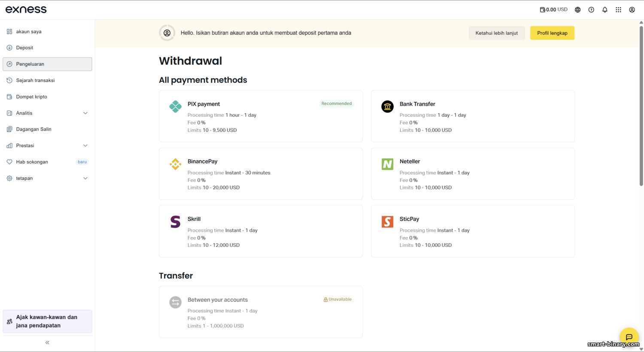Expand the Prestasi submenu chevron

click(85, 146)
